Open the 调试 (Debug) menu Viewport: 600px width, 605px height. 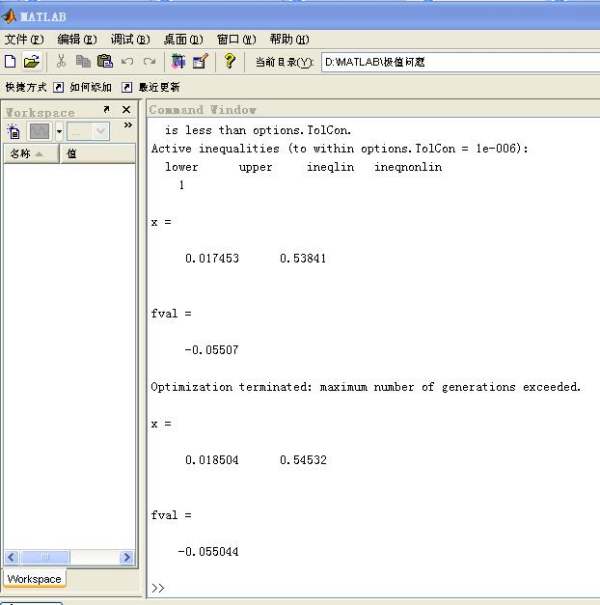pos(130,39)
